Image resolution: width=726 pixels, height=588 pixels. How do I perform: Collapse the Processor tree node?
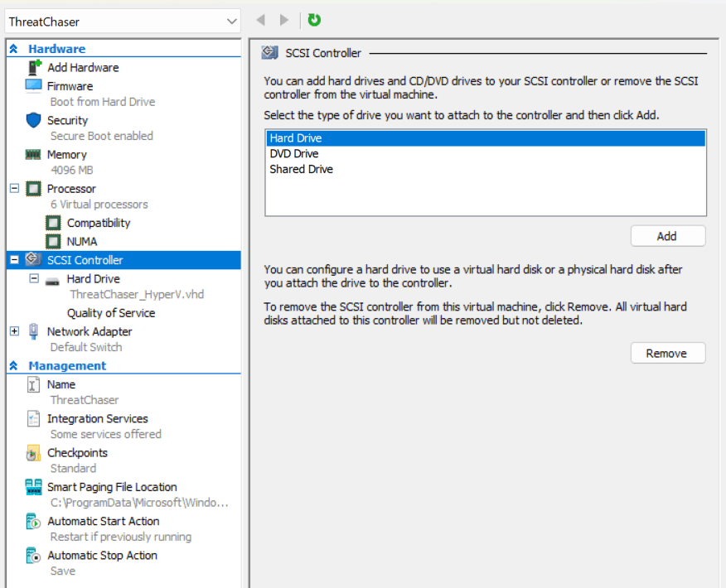14,189
